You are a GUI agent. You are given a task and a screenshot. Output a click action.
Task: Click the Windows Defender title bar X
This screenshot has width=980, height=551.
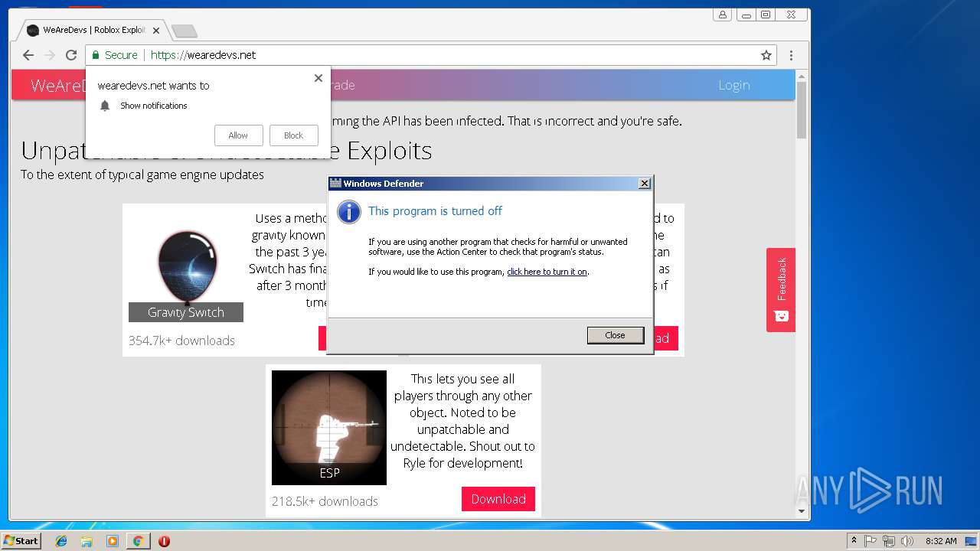click(x=645, y=184)
